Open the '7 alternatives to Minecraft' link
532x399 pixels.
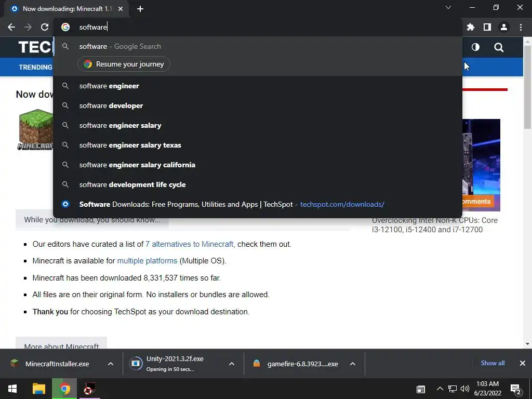[x=190, y=244]
